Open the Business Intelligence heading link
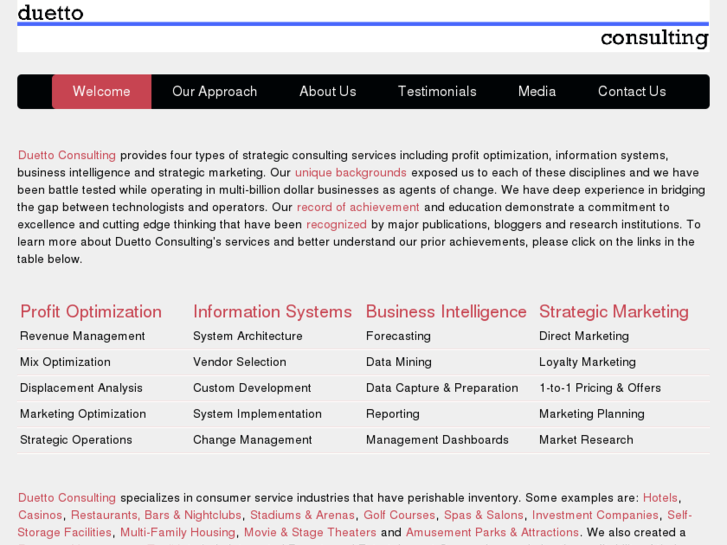The image size is (727, 545). coord(446,312)
